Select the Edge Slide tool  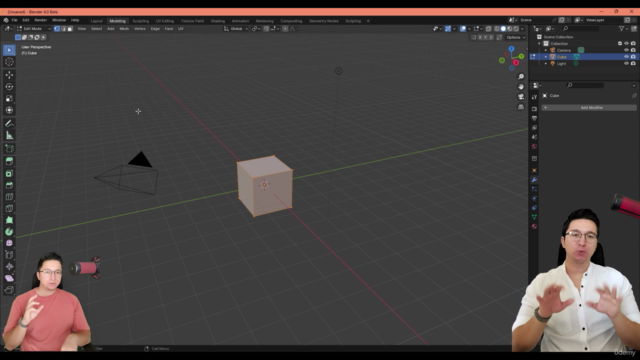point(9,255)
